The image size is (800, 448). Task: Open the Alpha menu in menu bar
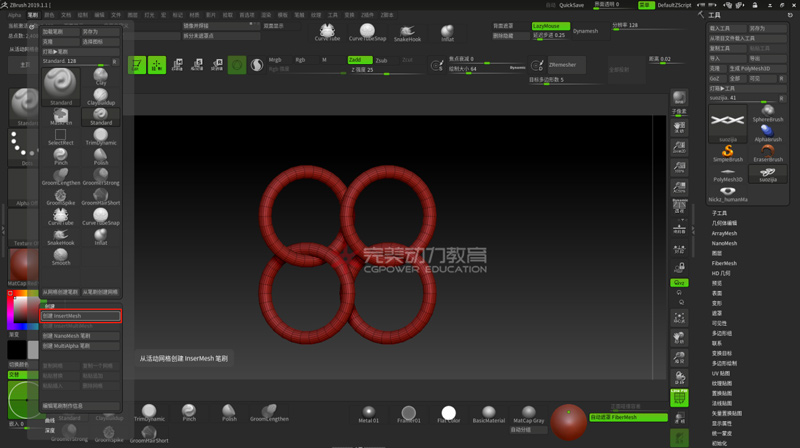(14, 15)
